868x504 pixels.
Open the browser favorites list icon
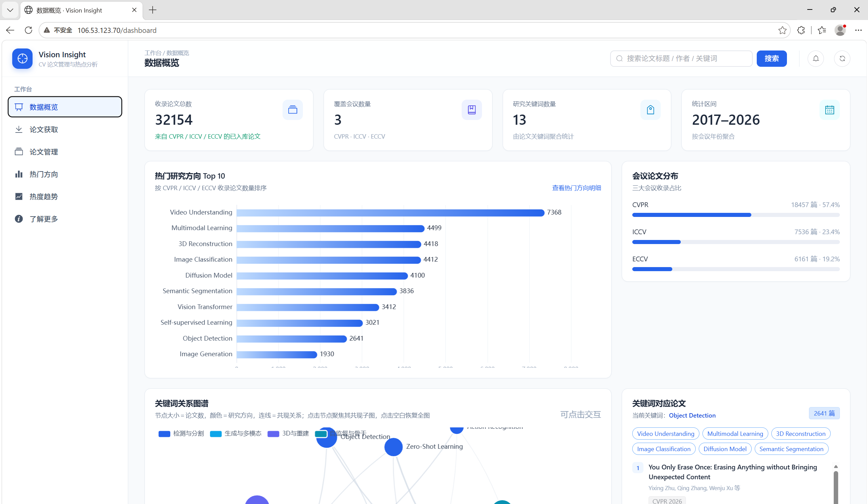click(x=822, y=30)
